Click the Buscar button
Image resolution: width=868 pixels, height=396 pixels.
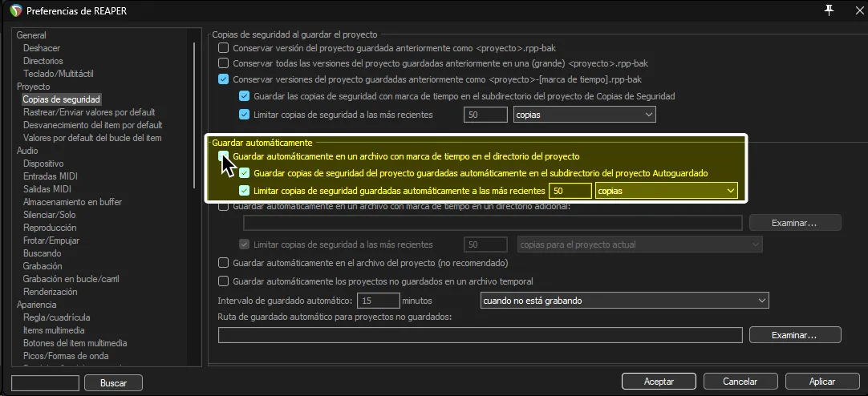[113, 382]
